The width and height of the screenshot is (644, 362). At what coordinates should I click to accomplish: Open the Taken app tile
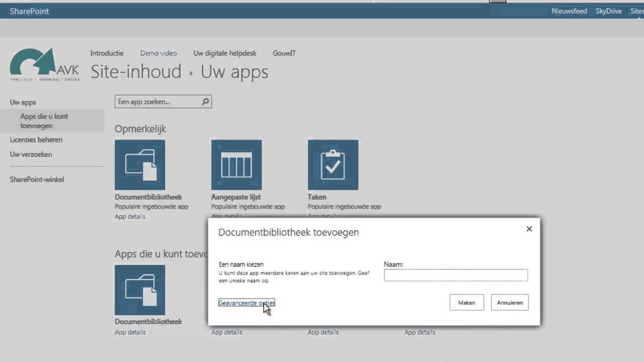(x=333, y=165)
